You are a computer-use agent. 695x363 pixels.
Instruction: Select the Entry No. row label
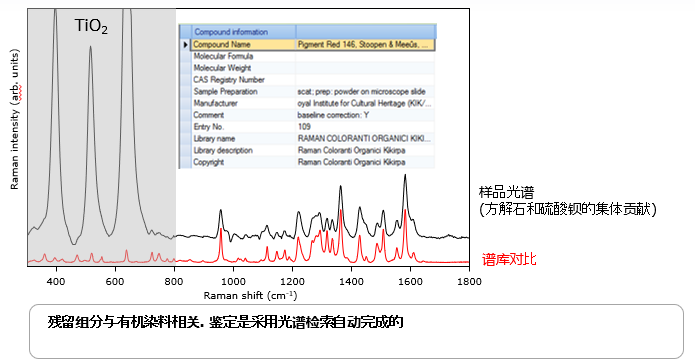click(x=208, y=127)
